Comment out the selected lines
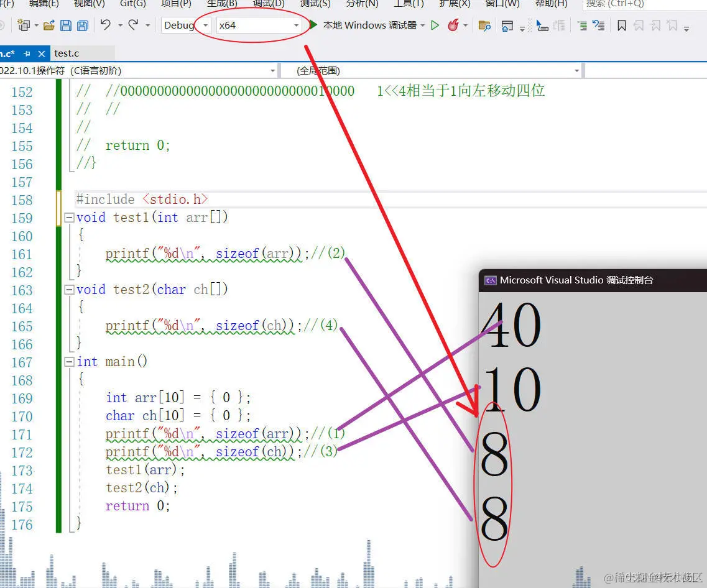This screenshot has height=588, width=707. click(x=582, y=25)
